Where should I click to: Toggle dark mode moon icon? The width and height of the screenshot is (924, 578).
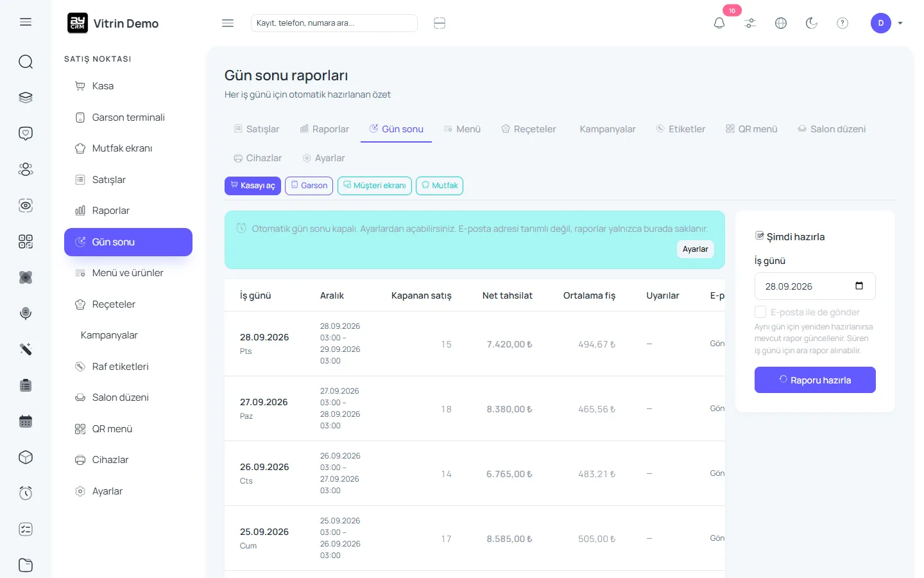pyautogui.click(x=812, y=23)
